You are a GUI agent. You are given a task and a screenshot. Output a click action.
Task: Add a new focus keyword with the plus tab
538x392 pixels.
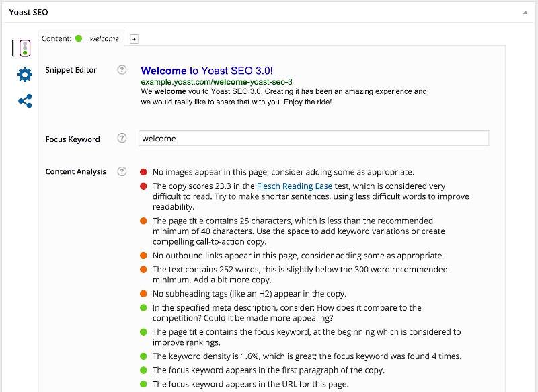pyautogui.click(x=134, y=38)
